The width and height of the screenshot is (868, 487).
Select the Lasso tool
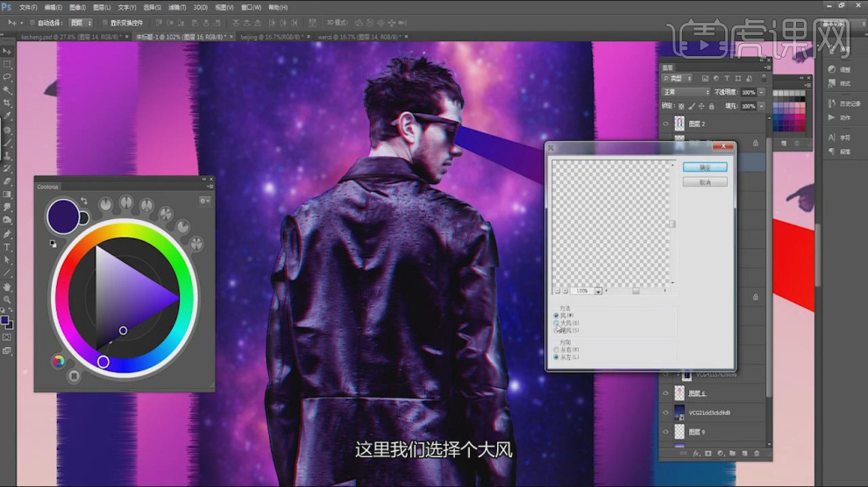tap(7, 77)
